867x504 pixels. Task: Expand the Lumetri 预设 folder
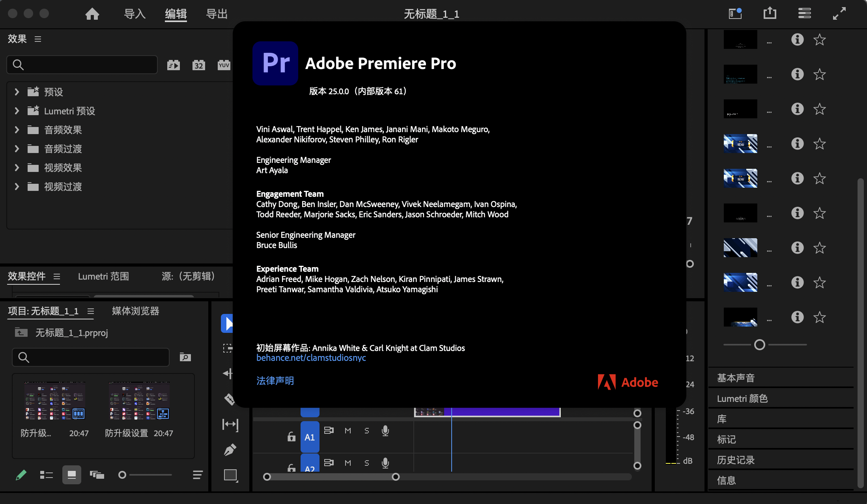17,111
